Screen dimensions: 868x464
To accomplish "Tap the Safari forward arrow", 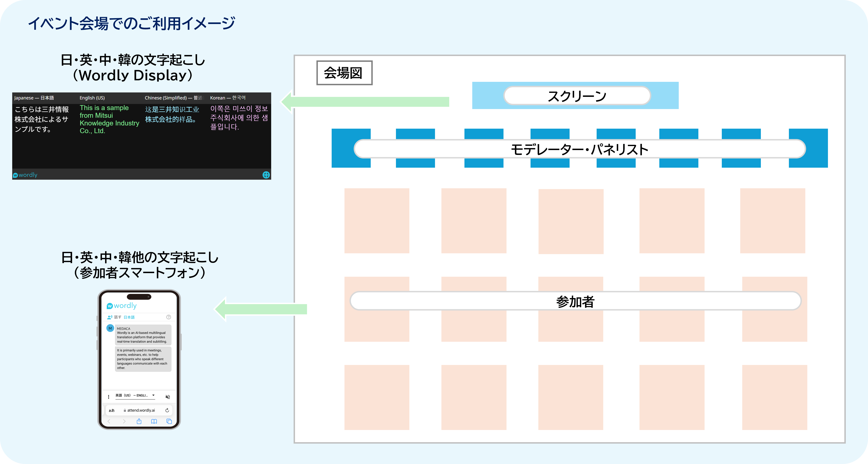I will [x=124, y=421].
